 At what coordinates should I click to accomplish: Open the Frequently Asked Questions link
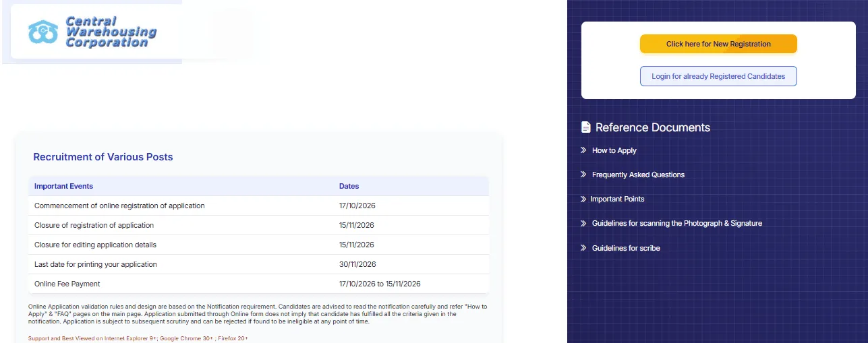click(x=638, y=175)
